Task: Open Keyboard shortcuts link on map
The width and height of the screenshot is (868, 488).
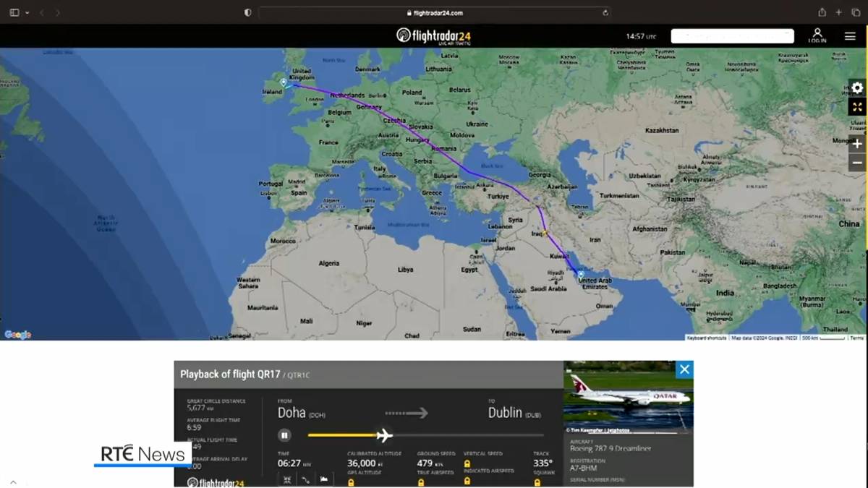Action: point(706,338)
